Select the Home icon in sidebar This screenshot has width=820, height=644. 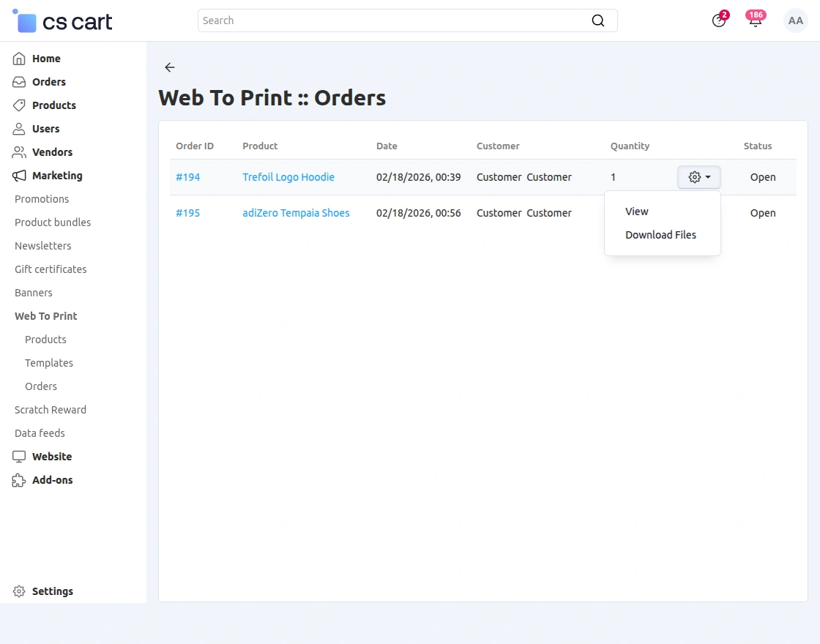(x=18, y=59)
